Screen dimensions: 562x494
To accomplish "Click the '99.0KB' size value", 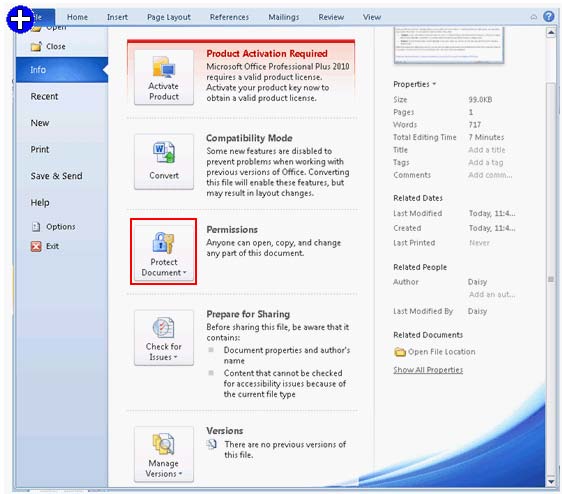I will (x=480, y=100).
